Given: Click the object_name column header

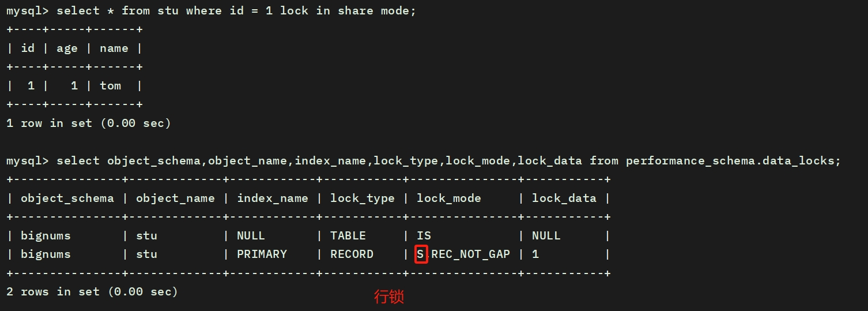Looking at the screenshot, I should 175,198.
